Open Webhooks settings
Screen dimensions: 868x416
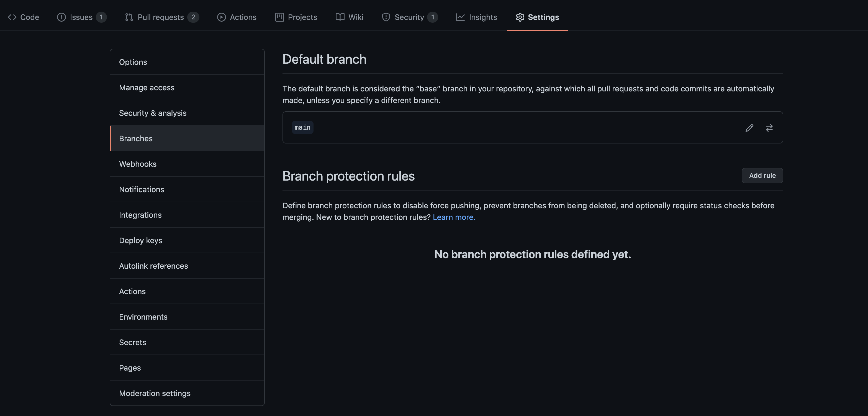[137, 164]
